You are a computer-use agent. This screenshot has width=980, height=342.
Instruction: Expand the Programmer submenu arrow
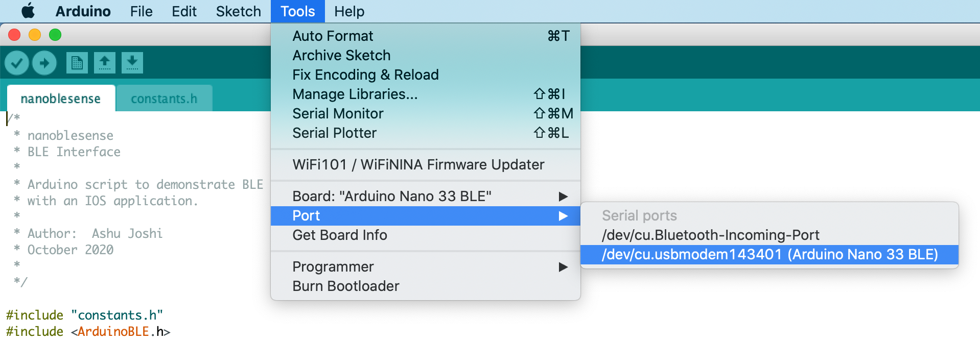click(563, 267)
